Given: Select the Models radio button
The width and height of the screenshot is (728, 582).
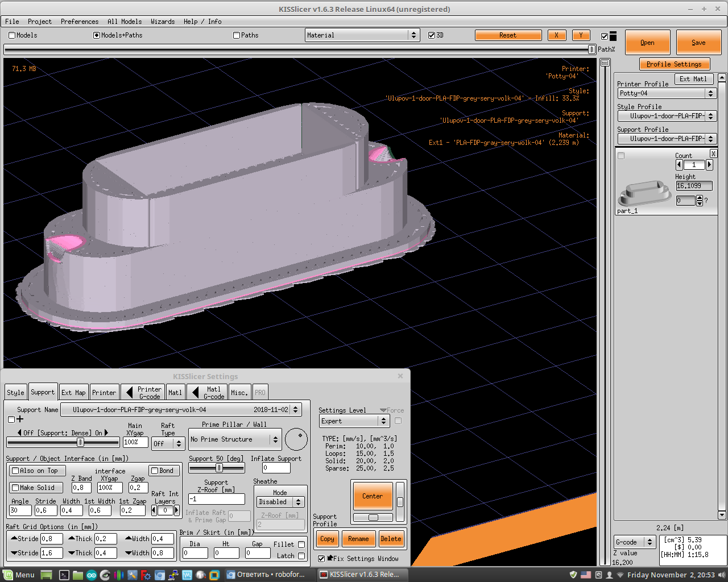Looking at the screenshot, I should pos(12,35).
